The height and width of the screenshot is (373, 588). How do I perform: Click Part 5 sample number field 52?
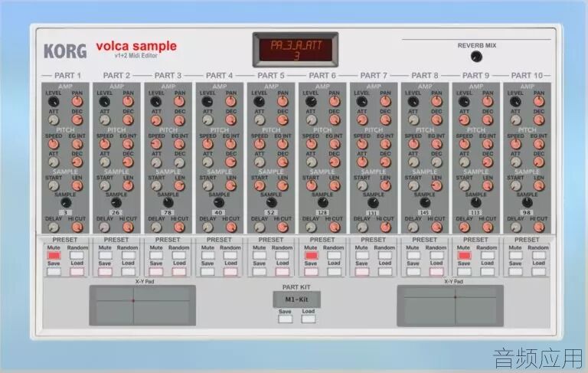tap(271, 213)
